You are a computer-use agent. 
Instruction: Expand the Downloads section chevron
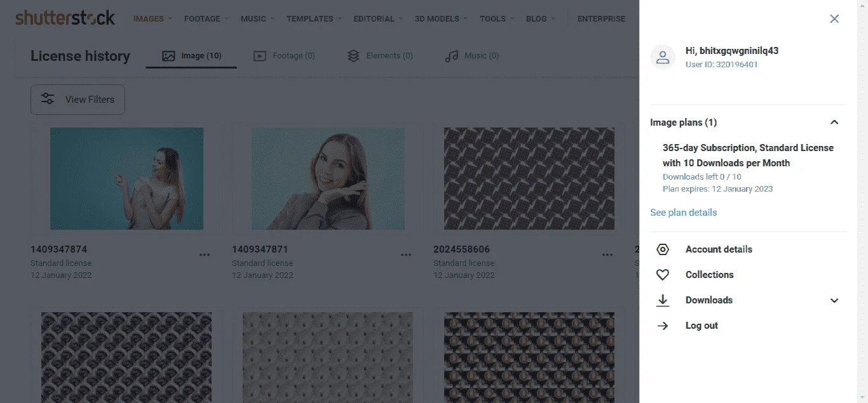[834, 300]
